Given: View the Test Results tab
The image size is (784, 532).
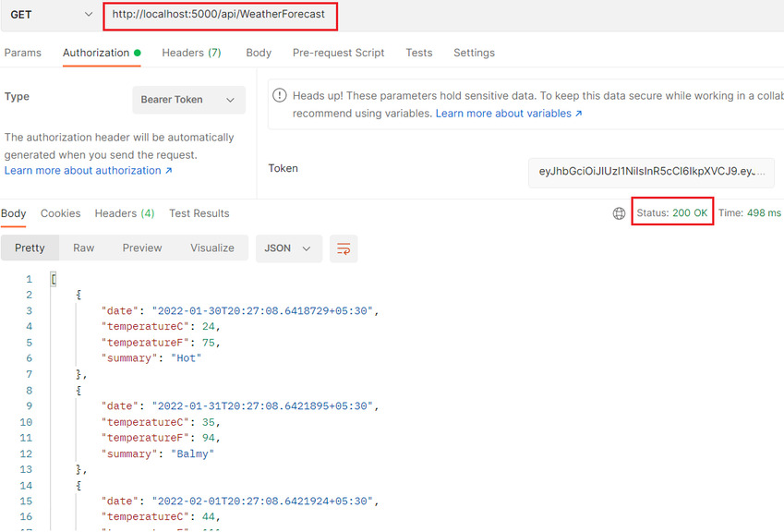Looking at the screenshot, I should pos(199,213).
